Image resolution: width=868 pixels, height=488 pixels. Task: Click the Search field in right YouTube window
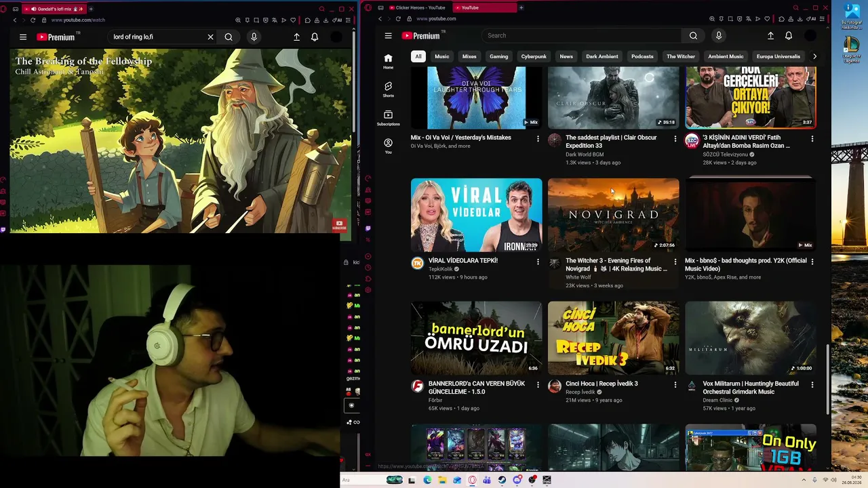pyautogui.click(x=581, y=36)
